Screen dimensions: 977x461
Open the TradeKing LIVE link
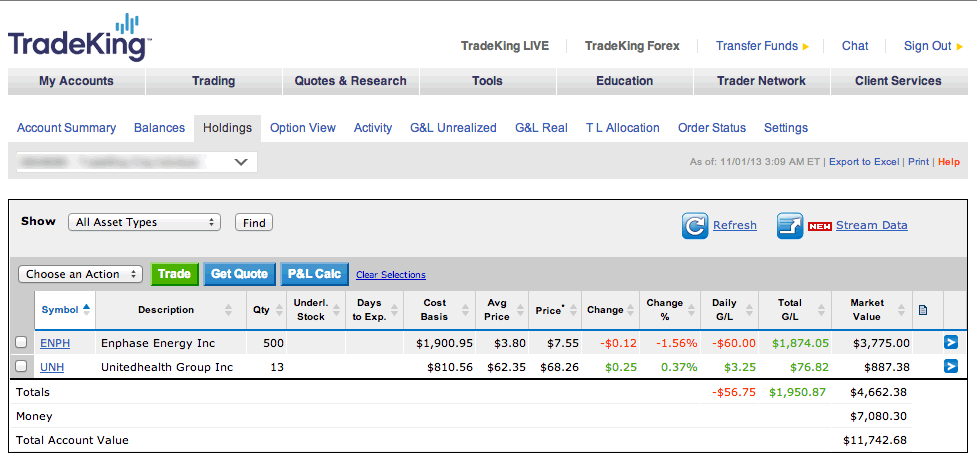(x=505, y=46)
